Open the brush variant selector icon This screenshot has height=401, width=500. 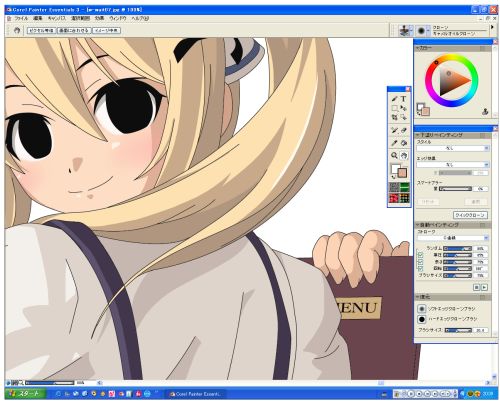coord(422,30)
